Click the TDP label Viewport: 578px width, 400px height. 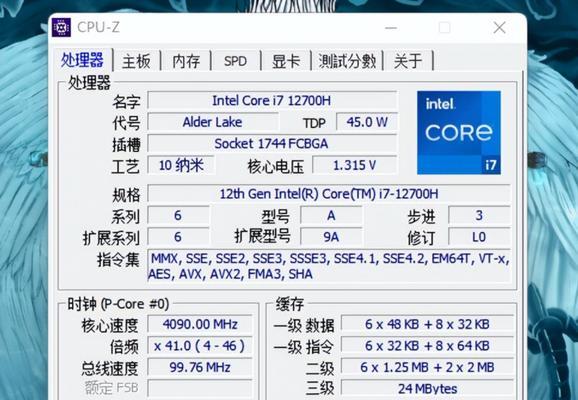pyautogui.click(x=314, y=123)
